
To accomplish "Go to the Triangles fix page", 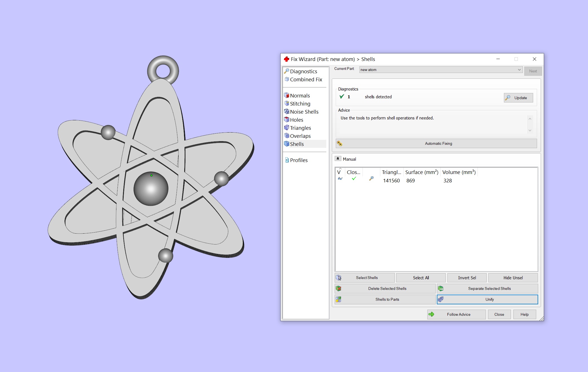I will pos(300,128).
